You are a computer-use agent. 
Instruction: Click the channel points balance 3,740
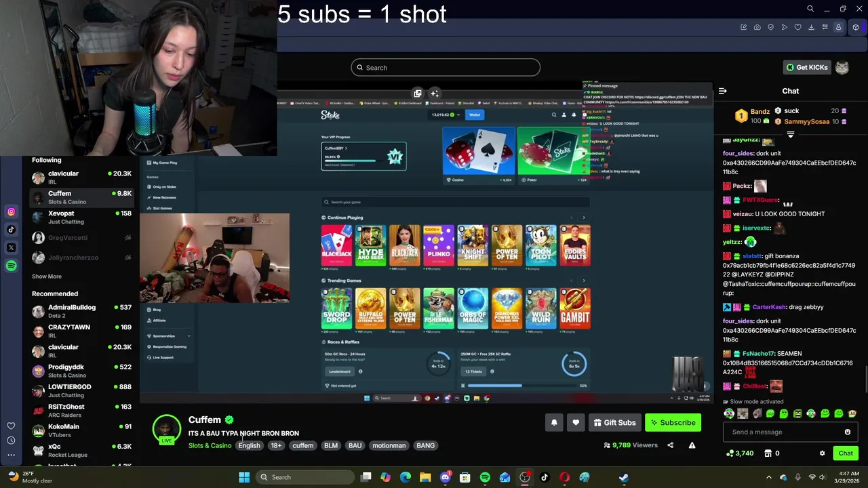click(741, 453)
